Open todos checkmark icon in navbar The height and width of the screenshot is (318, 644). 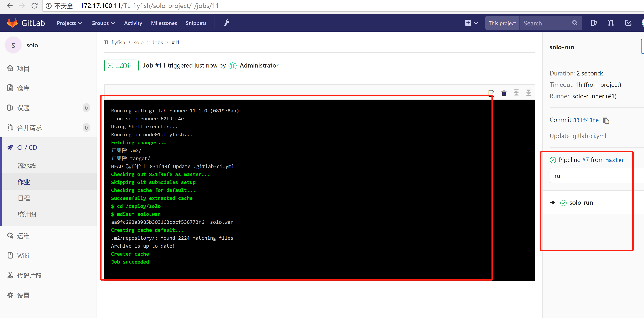pyautogui.click(x=628, y=23)
